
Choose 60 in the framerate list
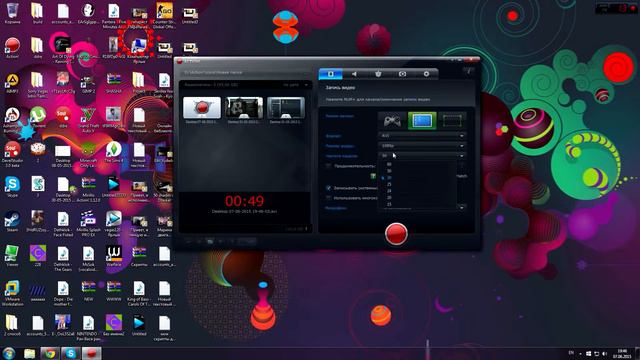(389, 164)
